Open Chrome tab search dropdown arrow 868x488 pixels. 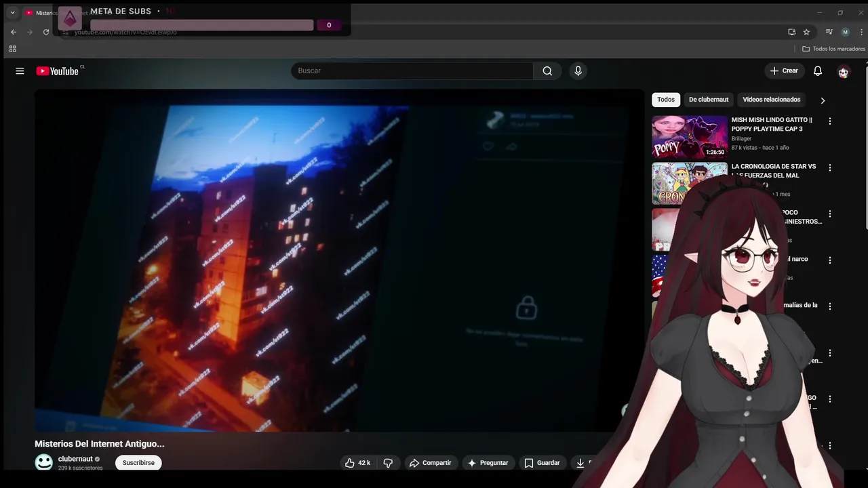tap(12, 12)
